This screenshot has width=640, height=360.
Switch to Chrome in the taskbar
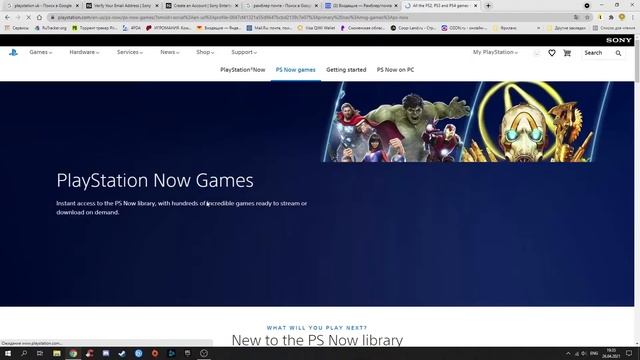(73, 353)
